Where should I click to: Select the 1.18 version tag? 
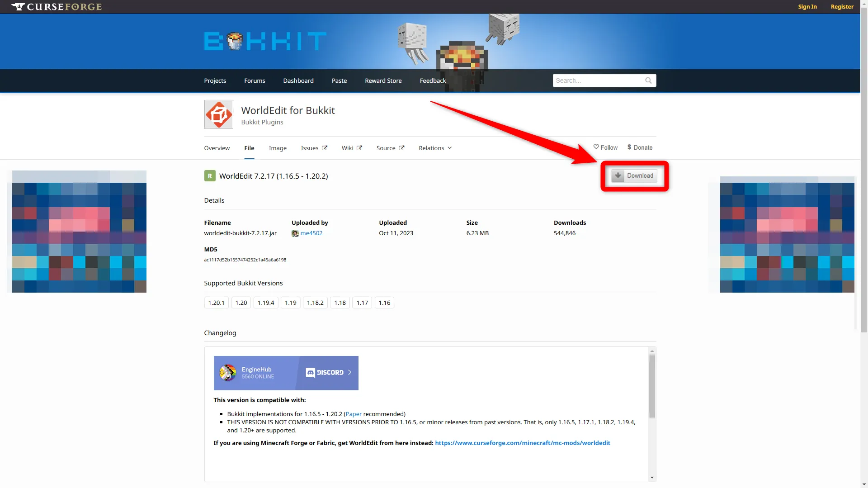tap(340, 303)
